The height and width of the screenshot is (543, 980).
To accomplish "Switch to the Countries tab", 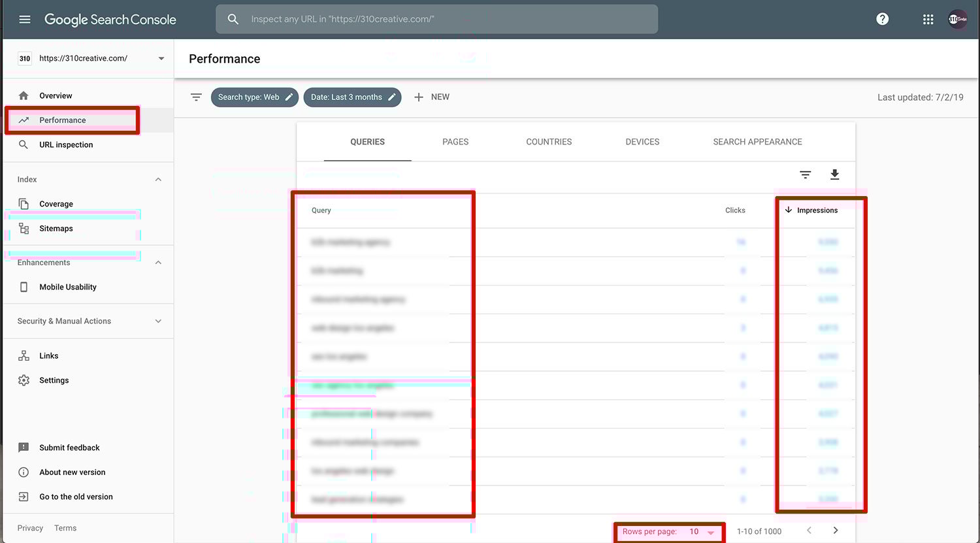I will coord(549,142).
